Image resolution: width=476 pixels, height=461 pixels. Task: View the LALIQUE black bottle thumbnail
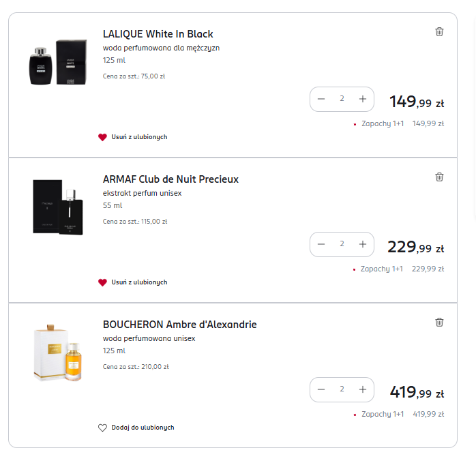(x=59, y=63)
